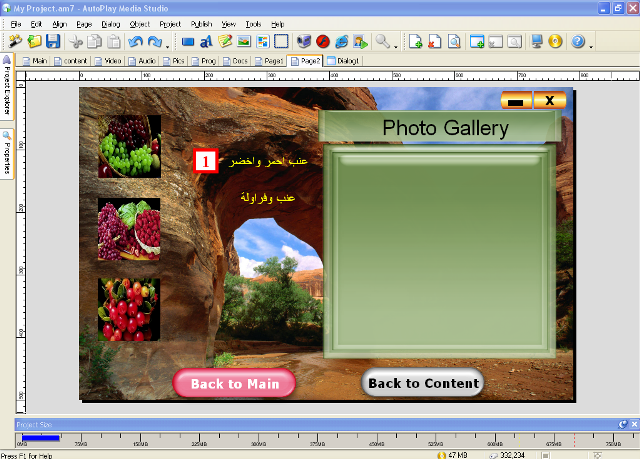Select the green and red grapes thumbnail

tap(129, 146)
